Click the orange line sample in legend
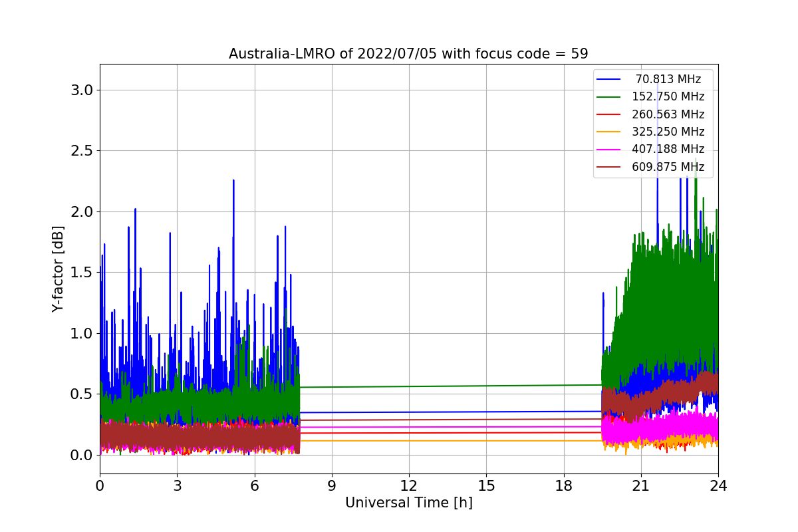 coord(610,132)
